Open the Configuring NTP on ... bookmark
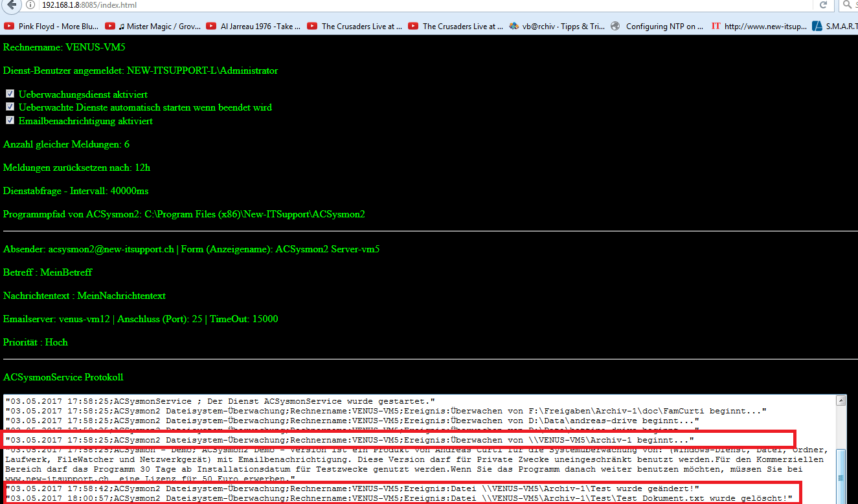 pos(657,27)
